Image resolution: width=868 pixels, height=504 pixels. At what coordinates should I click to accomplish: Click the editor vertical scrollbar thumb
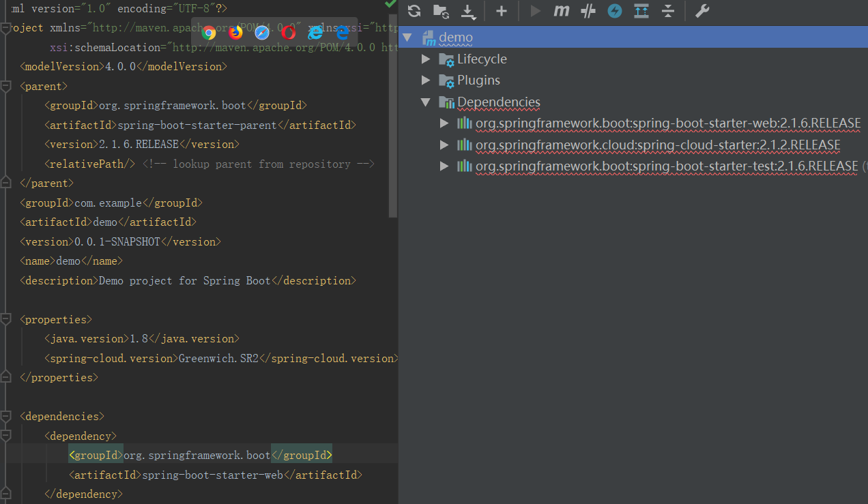[x=393, y=115]
